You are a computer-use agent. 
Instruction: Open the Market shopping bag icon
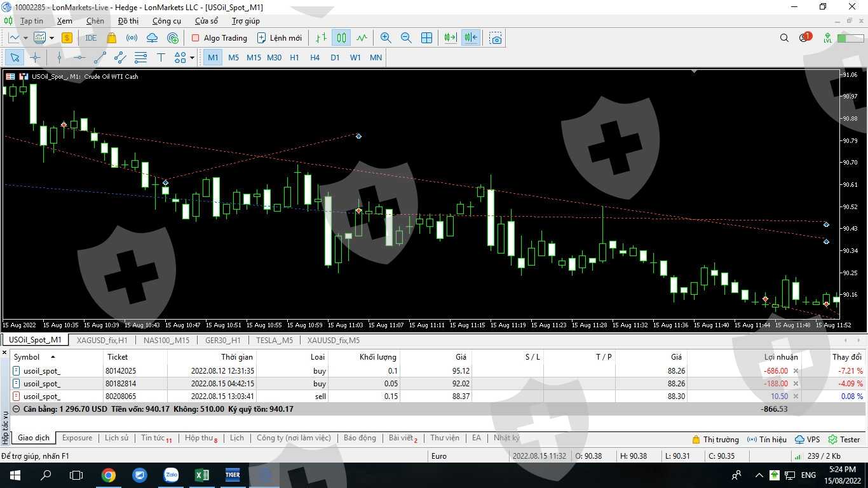112,38
